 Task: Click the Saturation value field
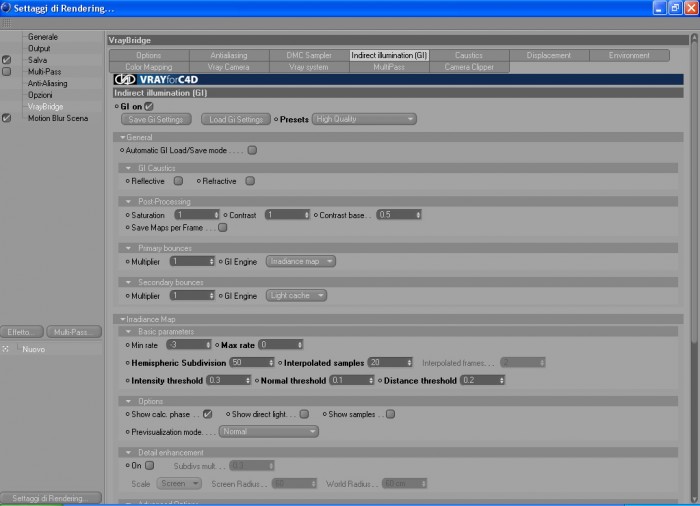point(197,215)
